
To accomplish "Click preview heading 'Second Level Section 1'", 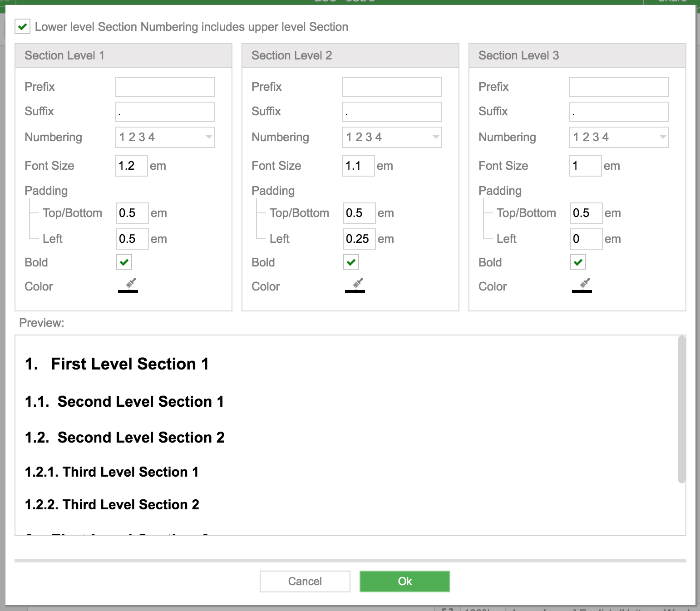I will coord(141,402).
